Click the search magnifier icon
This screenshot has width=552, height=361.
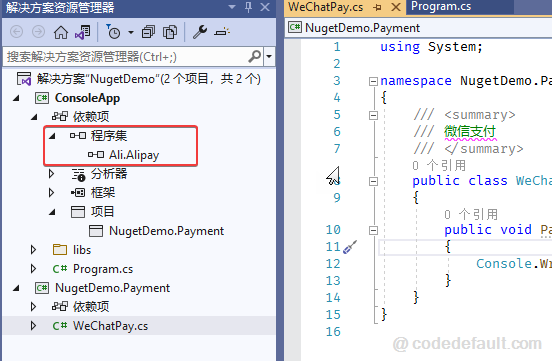point(255,56)
